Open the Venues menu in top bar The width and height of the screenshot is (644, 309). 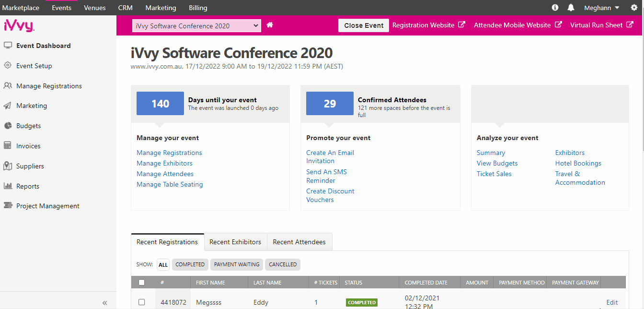click(94, 8)
